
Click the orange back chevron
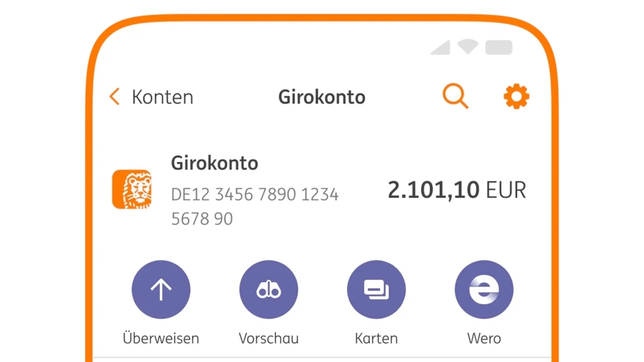pos(114,96)
